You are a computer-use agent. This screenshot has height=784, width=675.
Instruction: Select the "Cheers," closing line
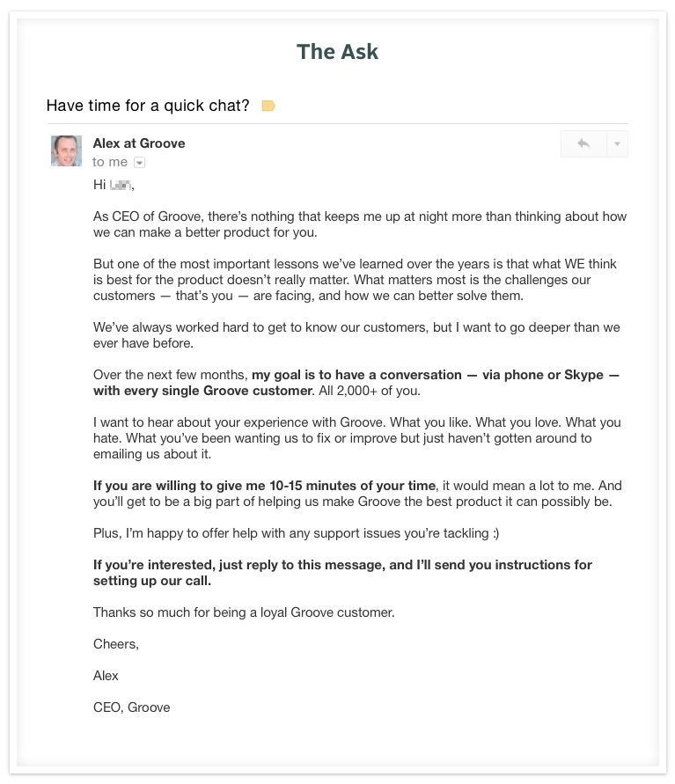point(115,643)
